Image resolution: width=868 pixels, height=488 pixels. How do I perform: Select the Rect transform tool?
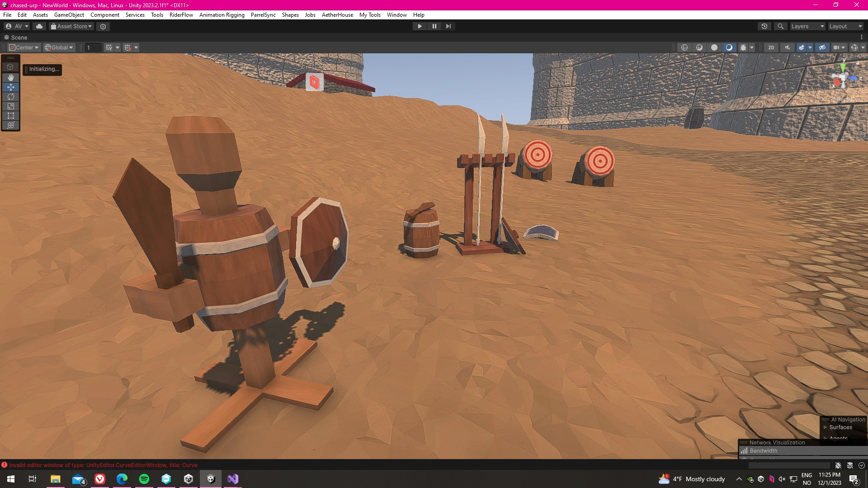click(x=11, y=116)
